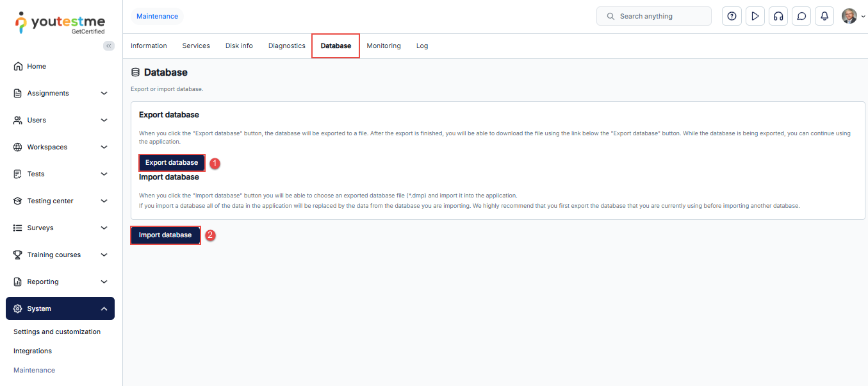
Task: Switch to the Diagnostics tab
Action: coord(286,46)
